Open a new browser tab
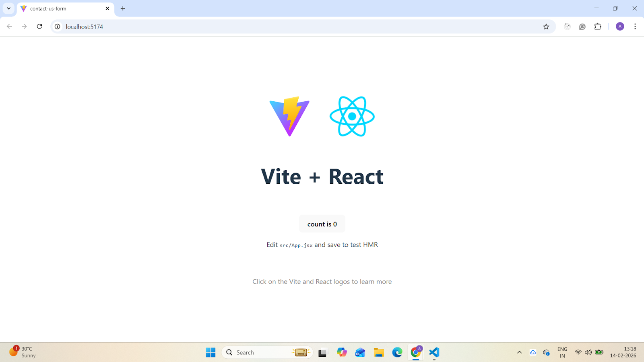 [x=123, y=8]
